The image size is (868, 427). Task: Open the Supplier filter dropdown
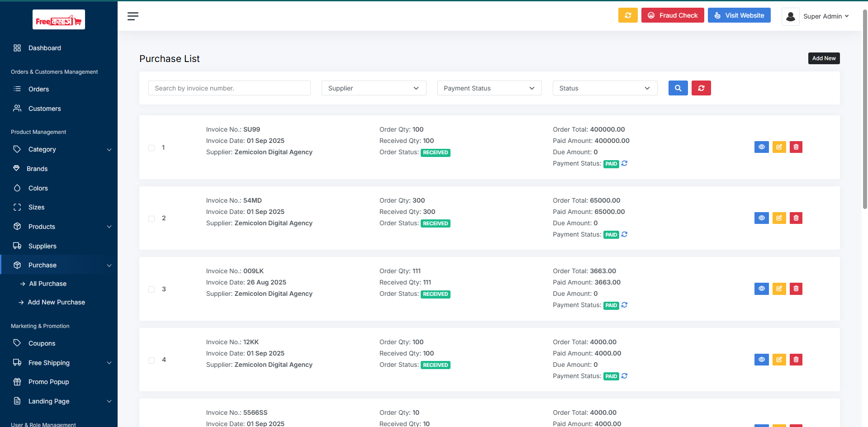tap(374, 88)
